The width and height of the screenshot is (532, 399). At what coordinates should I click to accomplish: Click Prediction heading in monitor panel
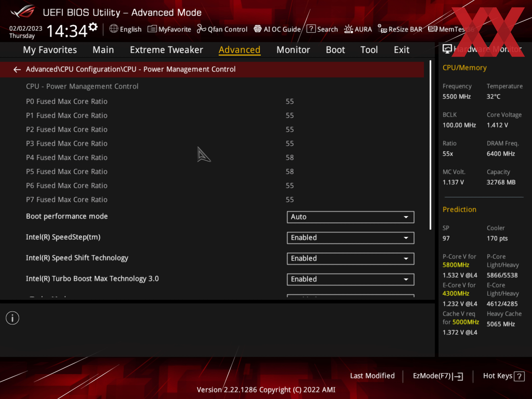[459, 209]
